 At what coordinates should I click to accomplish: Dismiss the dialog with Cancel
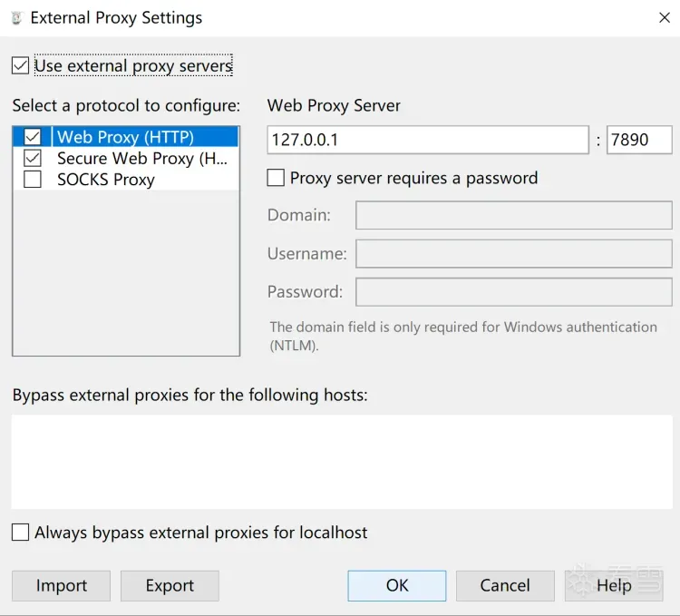pos(505,586)
